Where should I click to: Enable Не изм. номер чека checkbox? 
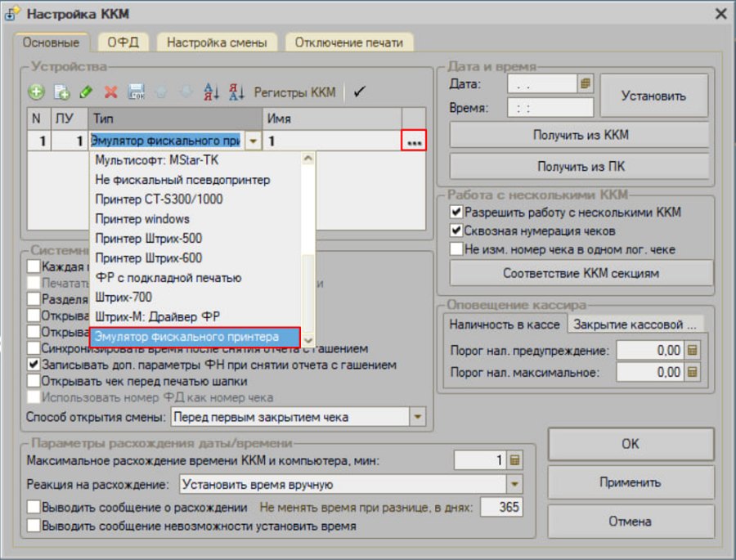pyautogui.click(x=456, y=249)
